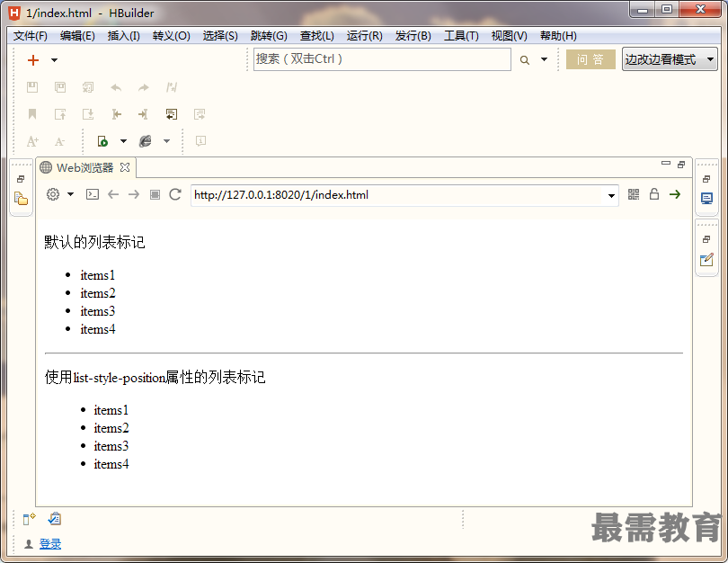This screenshot has height=563, width=728.
Task: Open dropdown beside browser gear icon
Action: 71,194
